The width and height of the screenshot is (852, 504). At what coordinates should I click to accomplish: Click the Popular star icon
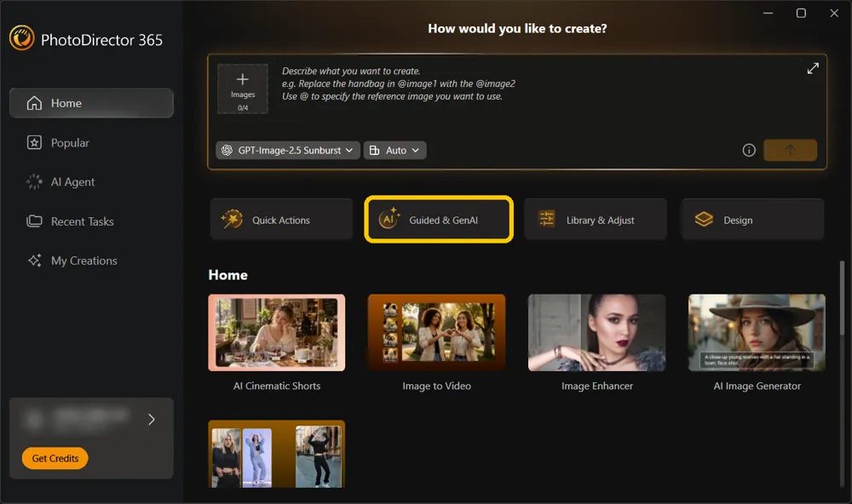click(34, 143)
